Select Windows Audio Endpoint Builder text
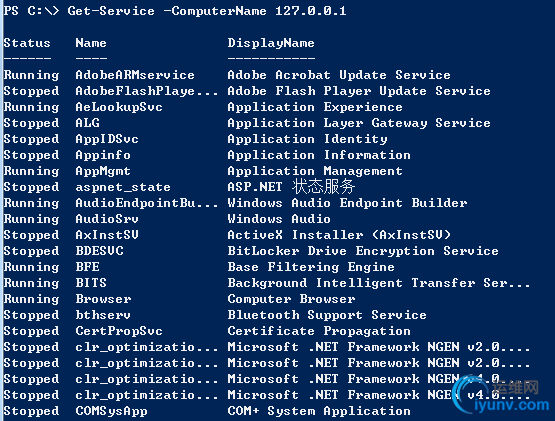This screenshot has height=421, width=555. pos(347,203)
